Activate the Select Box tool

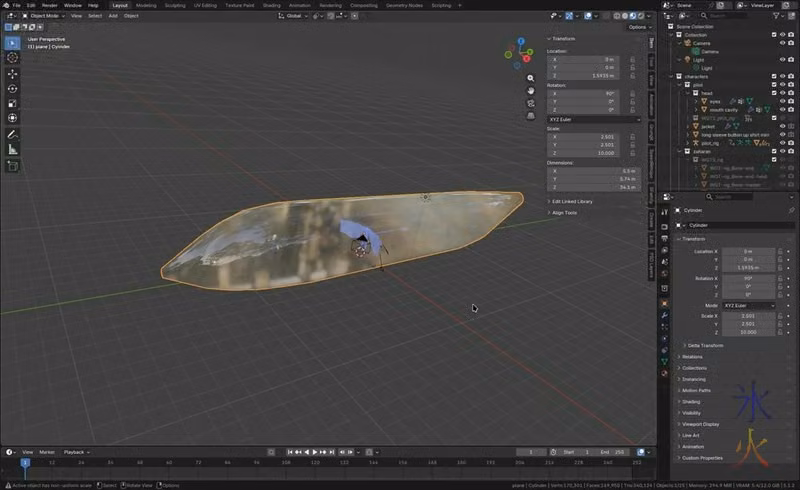(12, 43)
